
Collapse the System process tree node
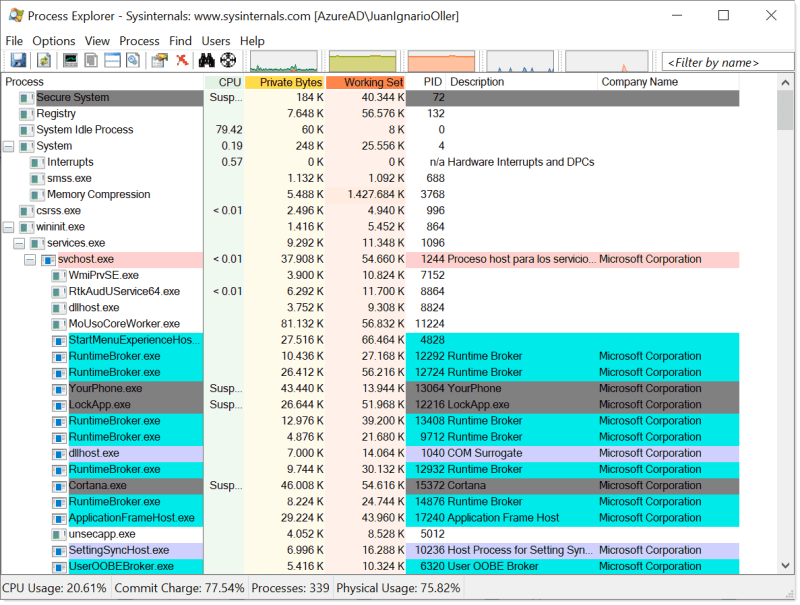pyautogui.click(x=8, y=146)
